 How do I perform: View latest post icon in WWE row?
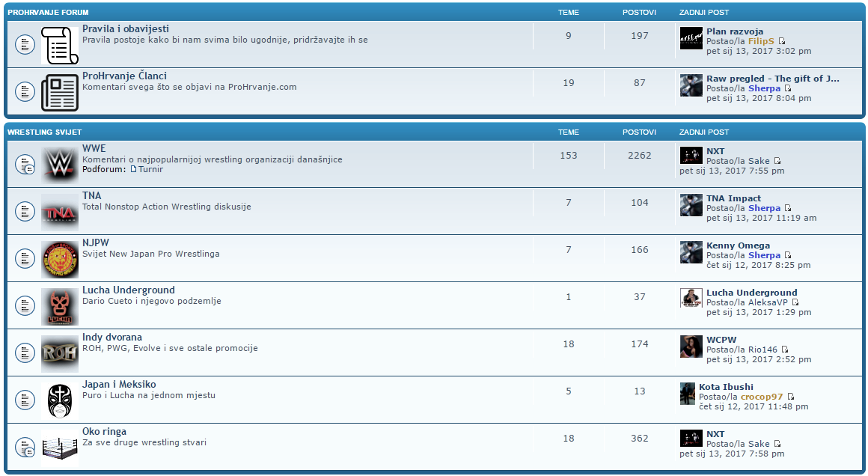pos(777,161)
